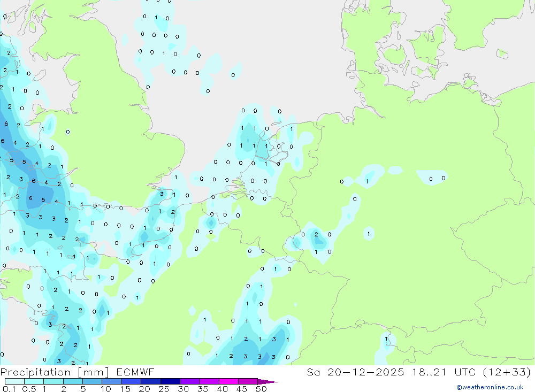
Task: Click legend label '35'
Action: click(x=203, y=389)
